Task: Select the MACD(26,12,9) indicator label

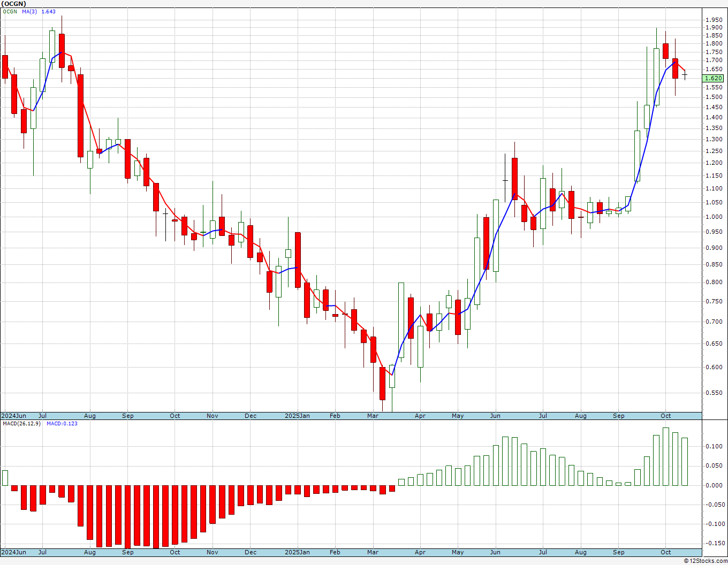Action: pos(22,424)
